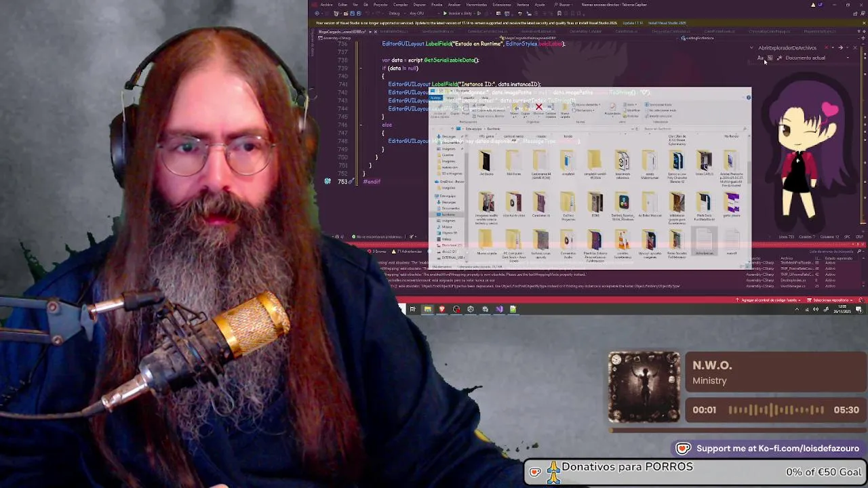Image resolution: width=868 pixels, height=488 pixels.
Task: Select the Vista tab in File Explorer
Action: pyautogui.click(x=484, y=98)
